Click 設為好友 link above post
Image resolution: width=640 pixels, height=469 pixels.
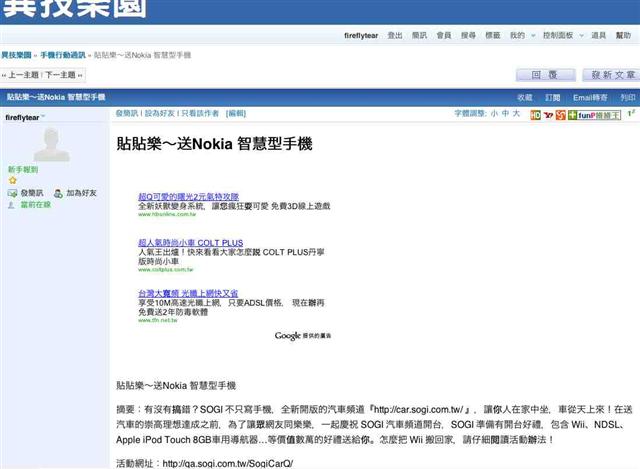tap(160, 113)
